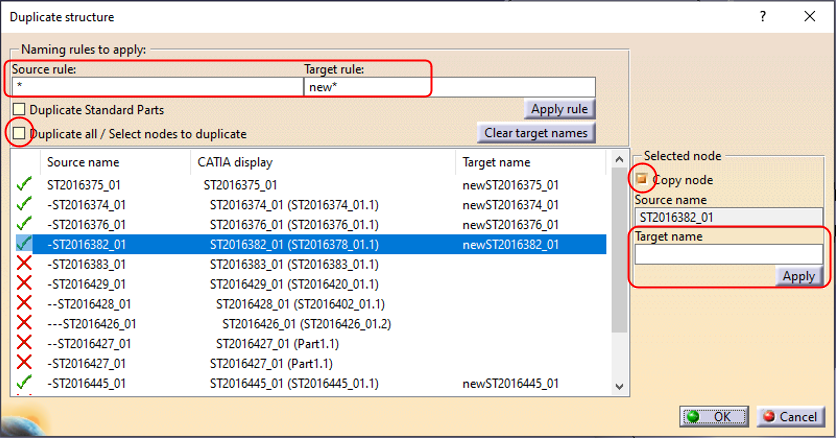The height and width of the screenshot is (438, 836).
Task: Click the Target name field in Selected node
Action: [727, 255]
